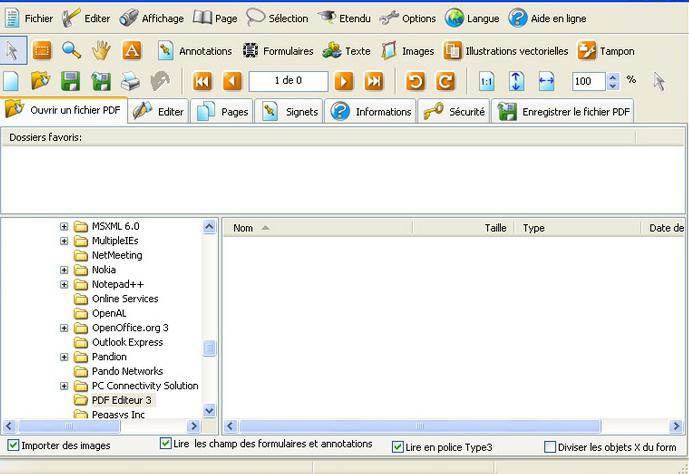This screenshot has height=474, width=689.
Task: Open the Sélection menu
Action: (x=277, y=18)
